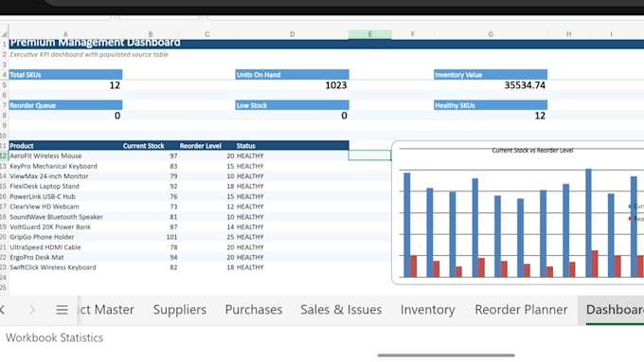Select column E header

tap(369, 34)
